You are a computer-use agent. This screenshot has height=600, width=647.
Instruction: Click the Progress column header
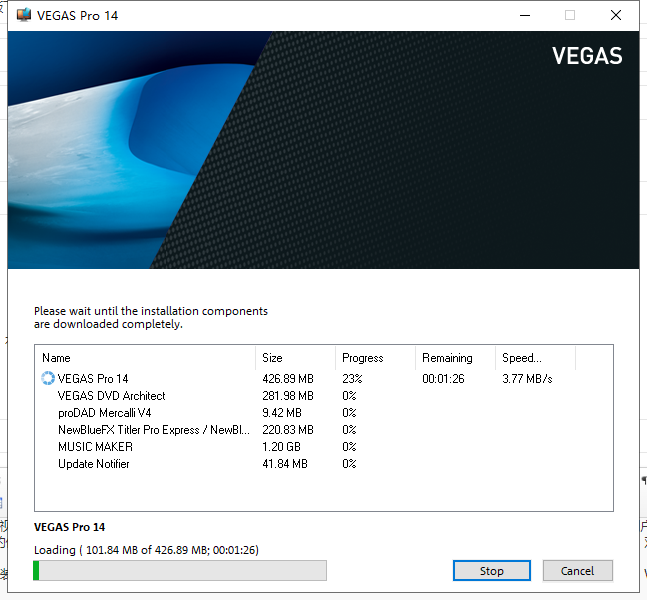pyautogui.click(x=375, y=358)
